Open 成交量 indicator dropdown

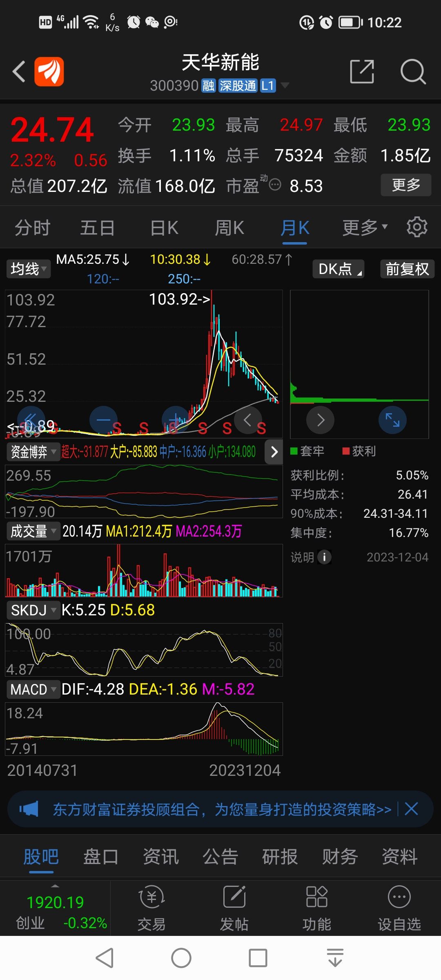coord(33,531)
